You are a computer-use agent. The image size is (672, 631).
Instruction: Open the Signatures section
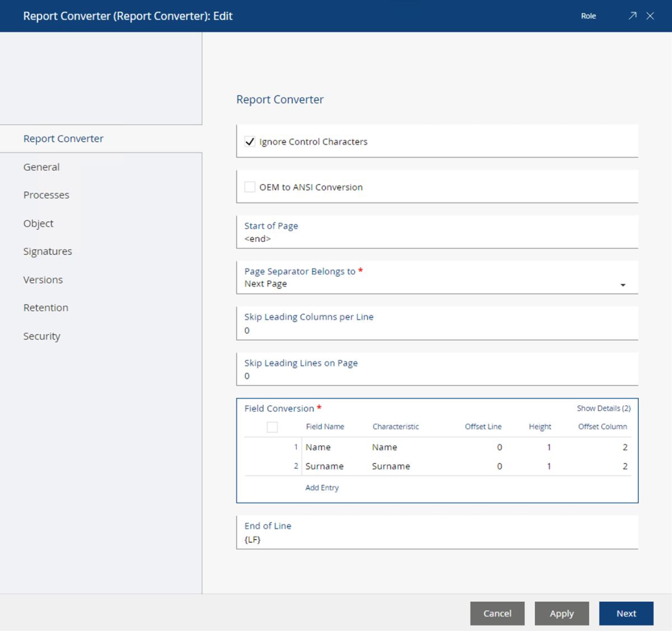48,251
